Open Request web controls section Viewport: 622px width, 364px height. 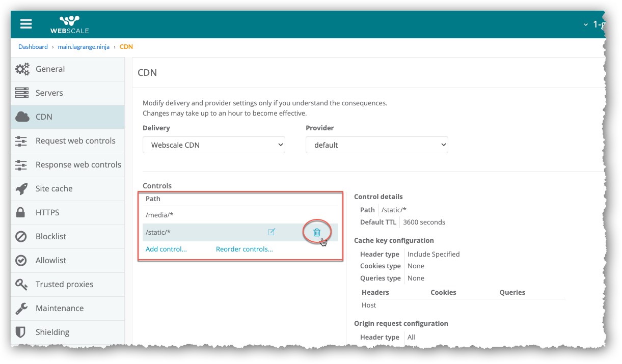tap(75, 141)
